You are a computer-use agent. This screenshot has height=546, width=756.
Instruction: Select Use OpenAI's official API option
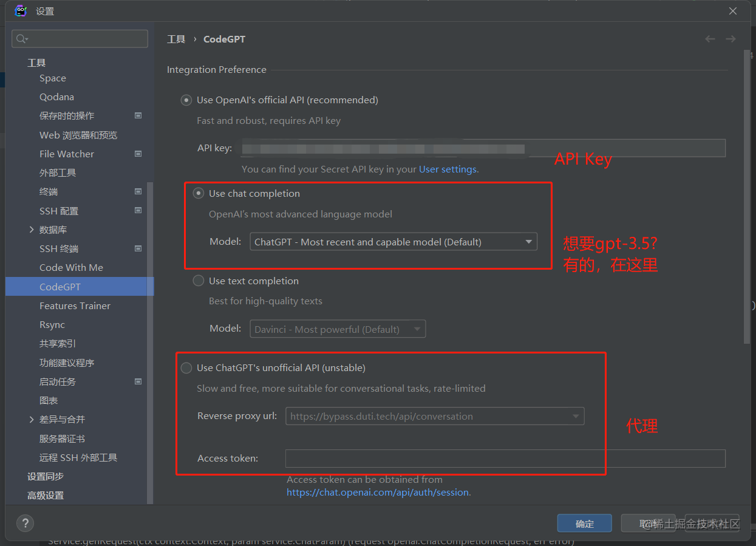pos(186,100)
